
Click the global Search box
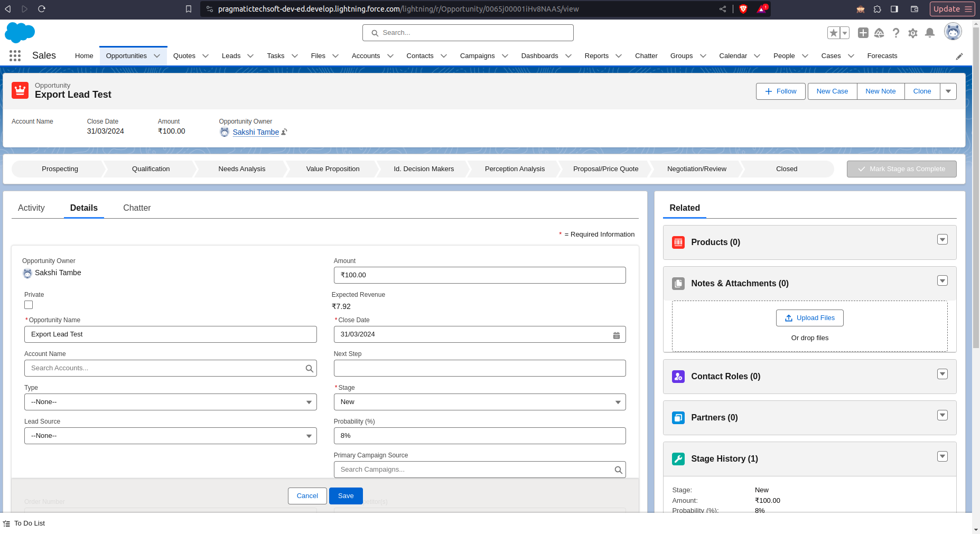pyautogui.click(x=468, y=33)
